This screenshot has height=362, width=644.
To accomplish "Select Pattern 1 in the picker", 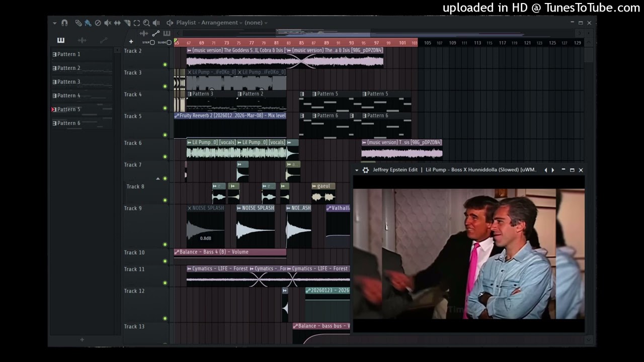I will coord(81,54).
